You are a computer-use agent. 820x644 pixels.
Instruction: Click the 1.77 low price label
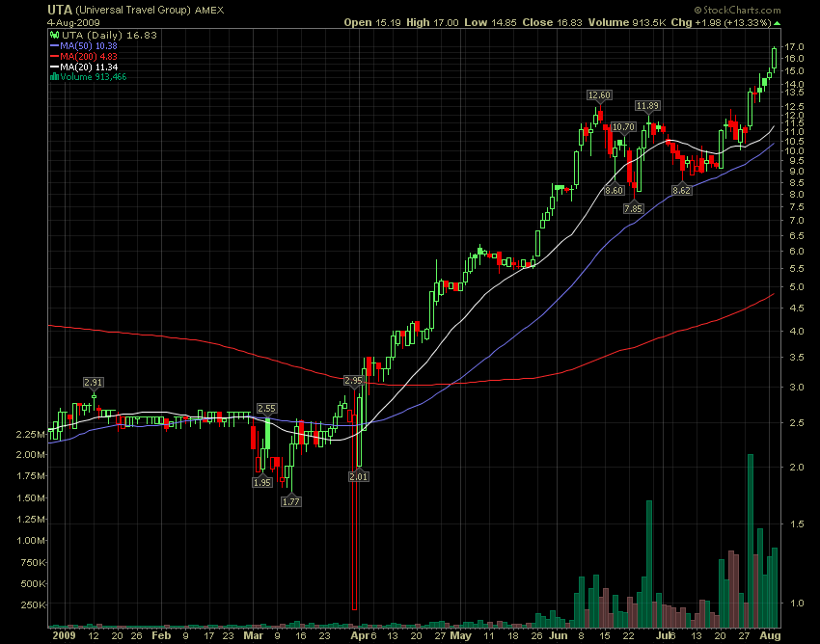tap(290, 501)
